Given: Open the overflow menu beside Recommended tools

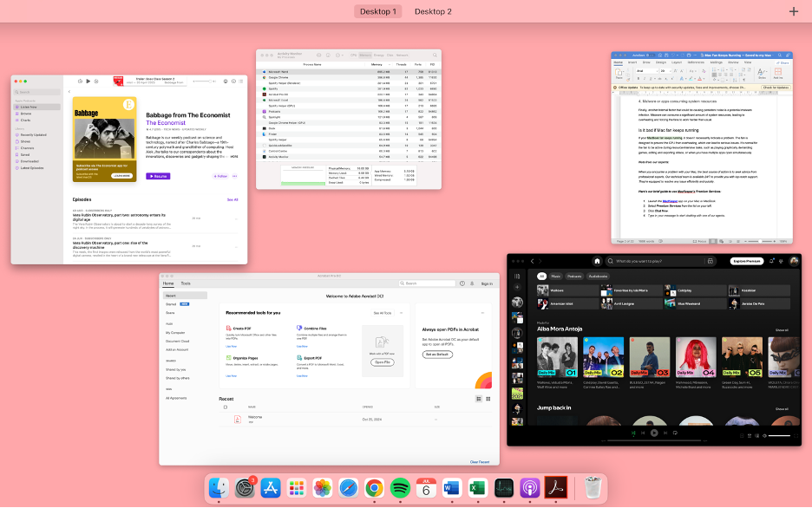Looking at the screenshot, I should 401,313.
